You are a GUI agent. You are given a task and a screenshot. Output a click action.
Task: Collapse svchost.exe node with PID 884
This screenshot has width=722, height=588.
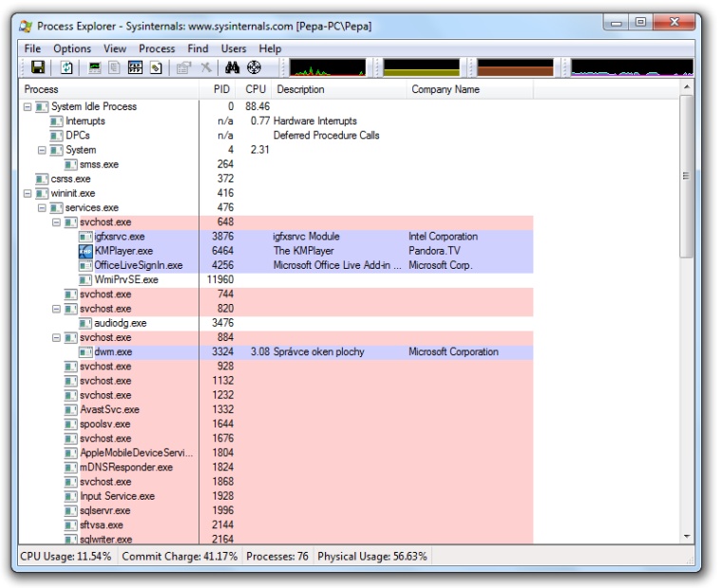coord(56,338)
